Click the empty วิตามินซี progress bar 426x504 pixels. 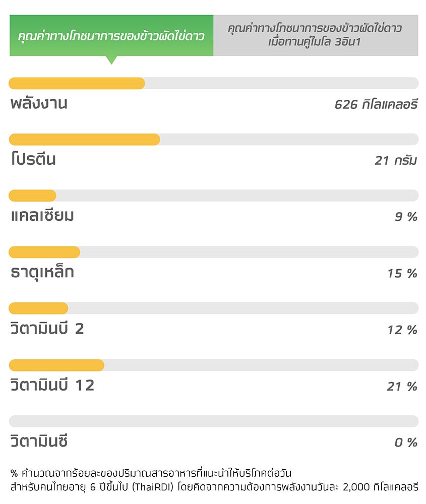(213, 421)
